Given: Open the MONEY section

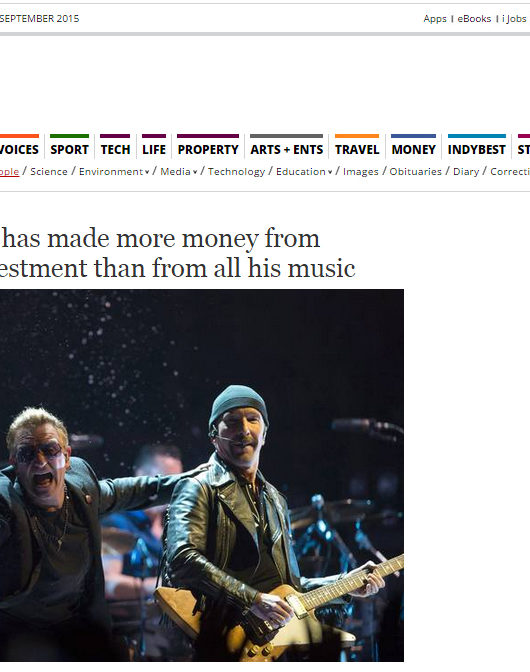Looking at the screenshot, I should pyautogui.click(x=413, y=150).
